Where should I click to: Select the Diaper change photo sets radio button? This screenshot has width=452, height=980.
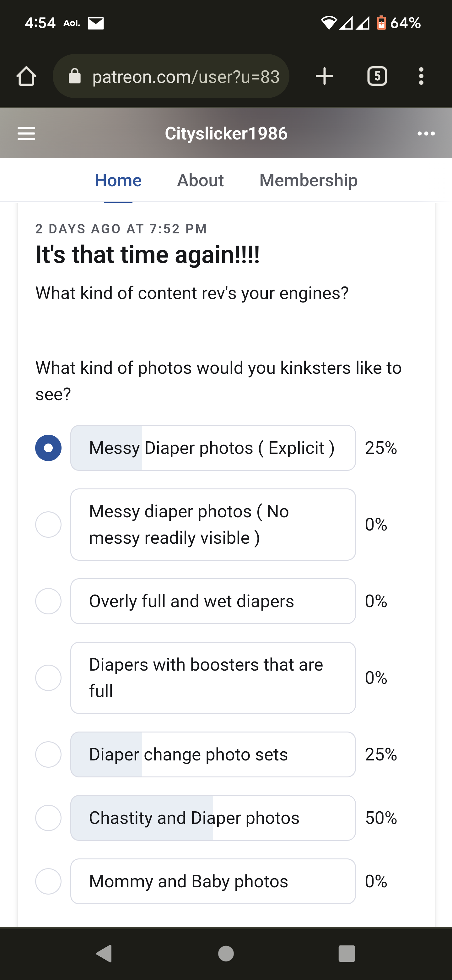48,754
